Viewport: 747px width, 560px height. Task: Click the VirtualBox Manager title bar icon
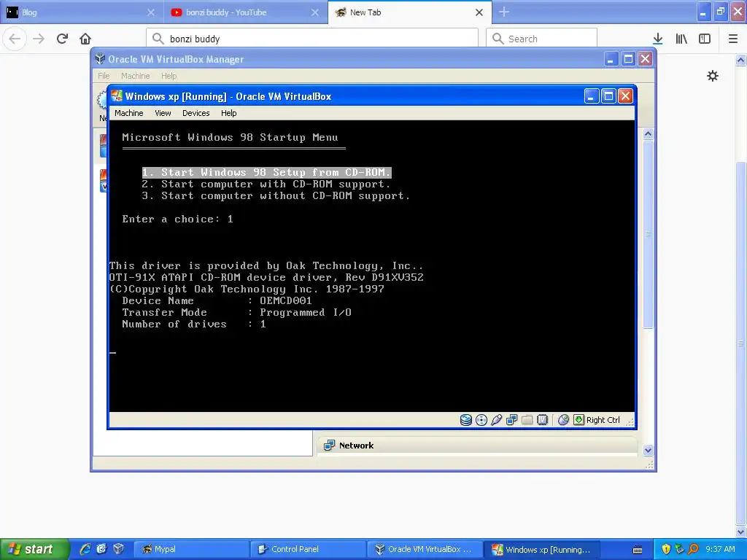click(x=100, y=58)
